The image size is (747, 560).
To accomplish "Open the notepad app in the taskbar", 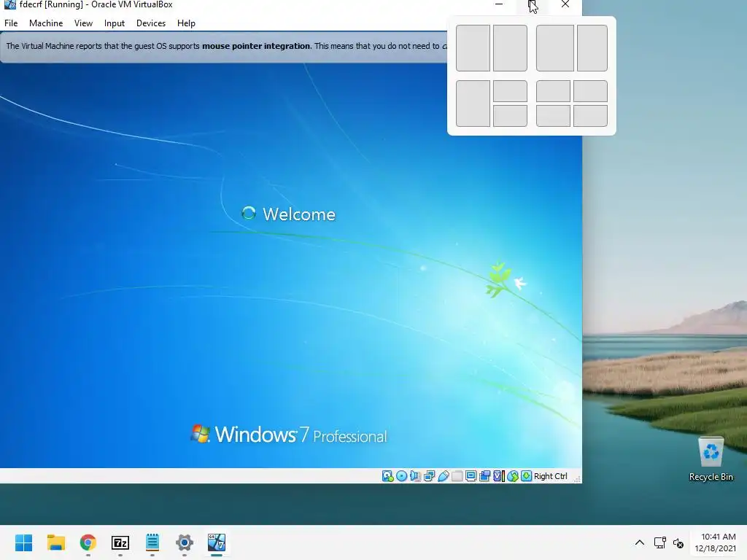I will (152, 542).
